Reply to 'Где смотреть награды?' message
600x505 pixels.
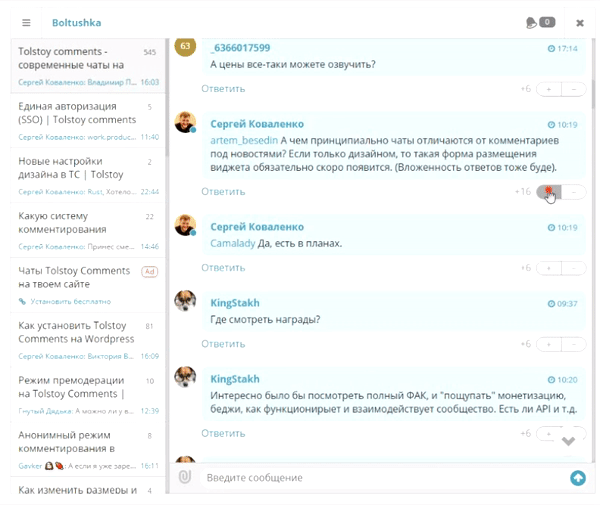click(x=223, y=344)
